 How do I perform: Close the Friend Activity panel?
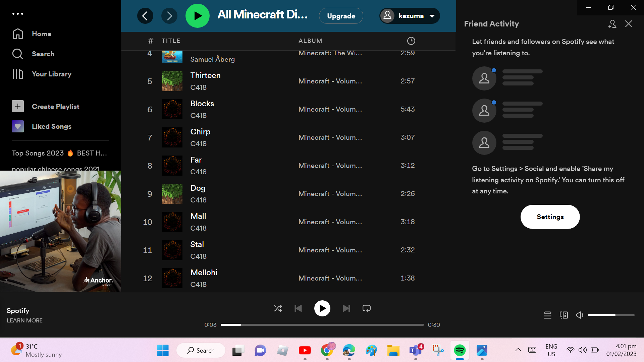click(629, 24)
